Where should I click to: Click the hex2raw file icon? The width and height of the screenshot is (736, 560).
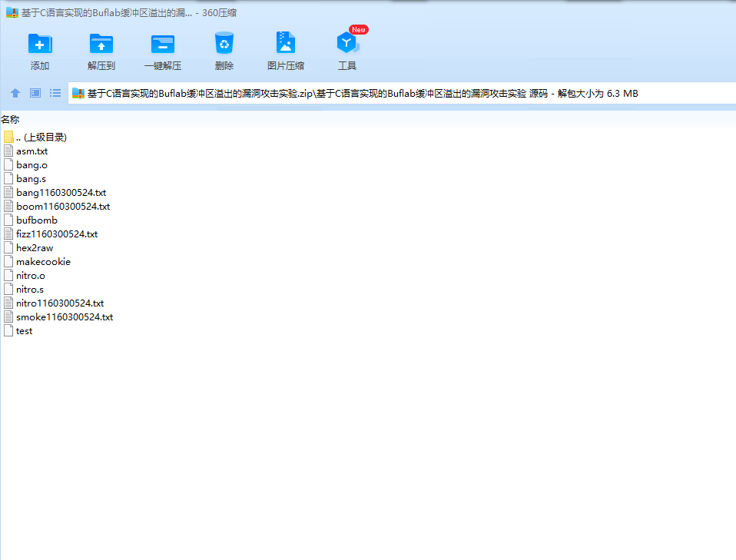pyautogui.click(x=8, y=247)
